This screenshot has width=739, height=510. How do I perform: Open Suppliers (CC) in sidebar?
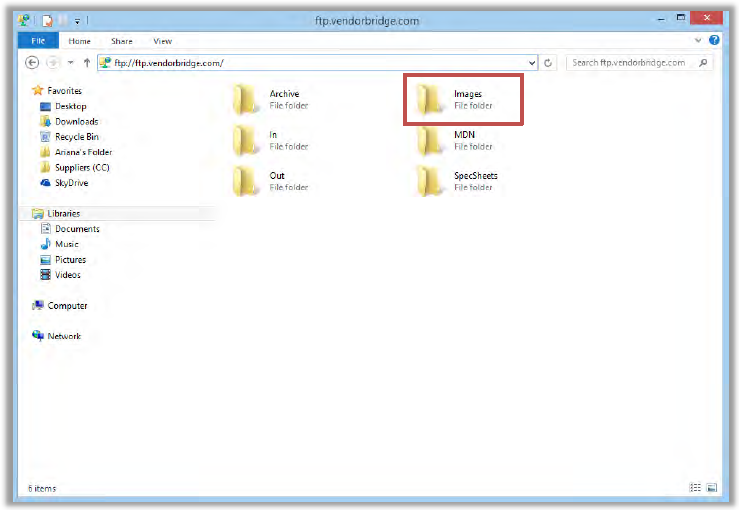(75, 167)
